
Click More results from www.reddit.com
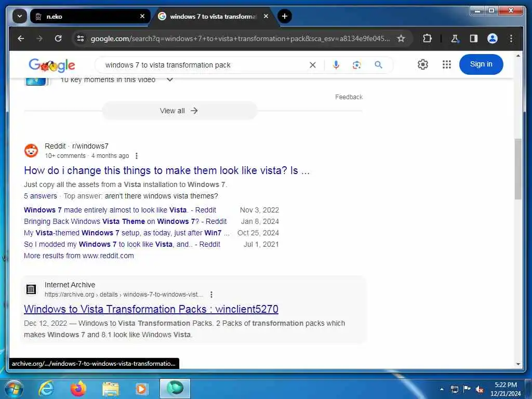[x=79, y=256]
